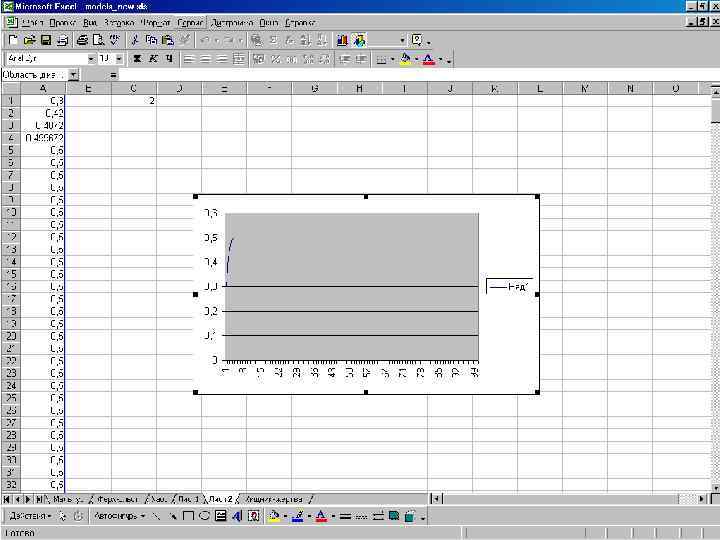
Task: Open the Действия menu on drawing toolbar
Action: (x=30, y=516)
